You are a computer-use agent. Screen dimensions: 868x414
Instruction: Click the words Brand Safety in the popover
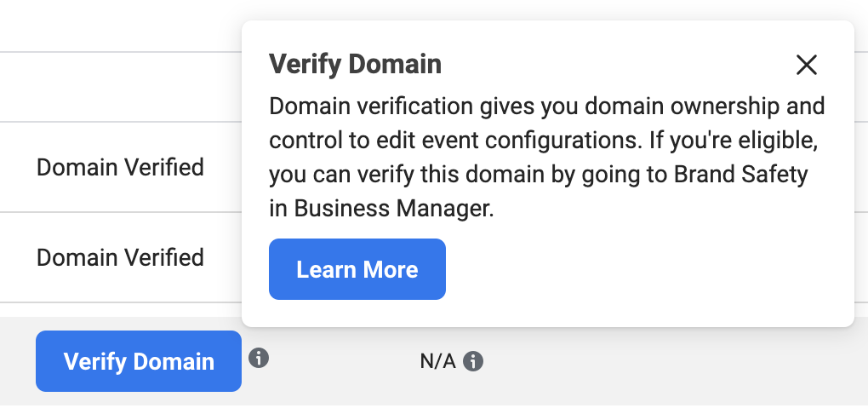point(740,175)
